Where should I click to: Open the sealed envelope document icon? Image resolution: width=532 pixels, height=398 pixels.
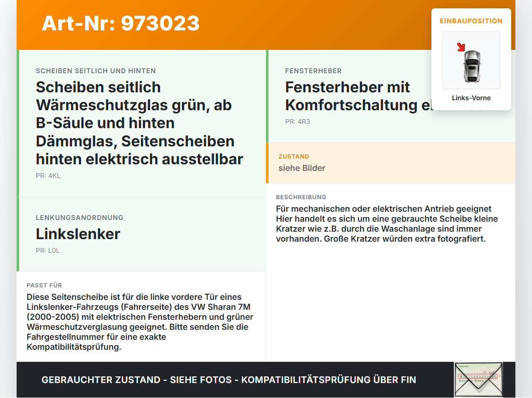pos(478,379)
